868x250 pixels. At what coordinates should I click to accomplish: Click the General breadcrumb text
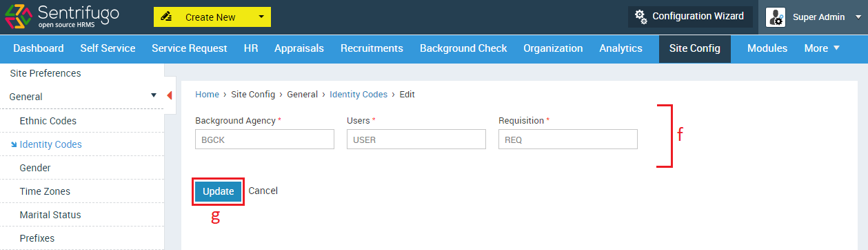click(302, 94)
